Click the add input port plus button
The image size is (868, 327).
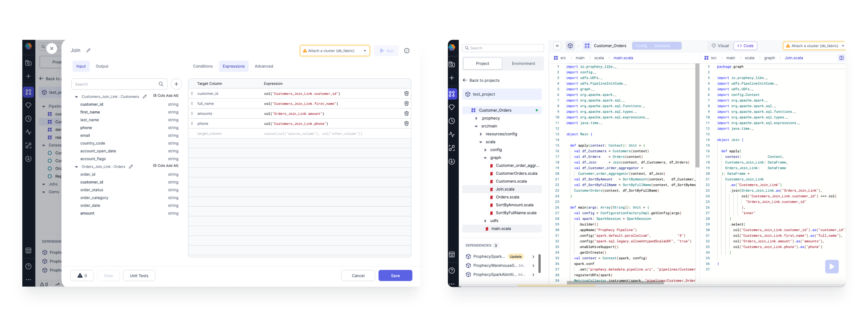pos(176,84)
